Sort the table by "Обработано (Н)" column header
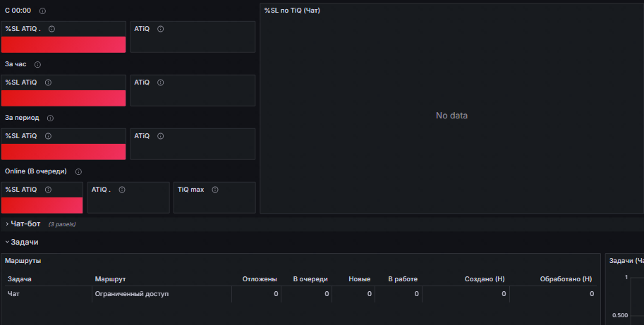The height and width of the screenshot is (325, 644). click(x=566, y=279)
